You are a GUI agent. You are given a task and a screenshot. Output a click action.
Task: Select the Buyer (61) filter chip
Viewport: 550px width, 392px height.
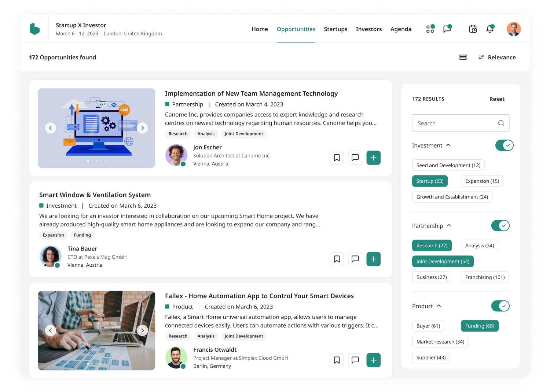[428, 326]
